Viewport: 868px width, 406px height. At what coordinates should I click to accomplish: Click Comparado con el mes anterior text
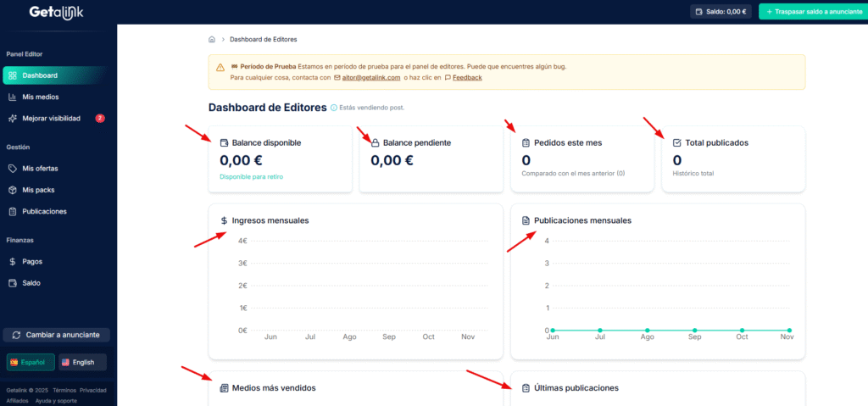pyautogui.click(x=574, y=174)
